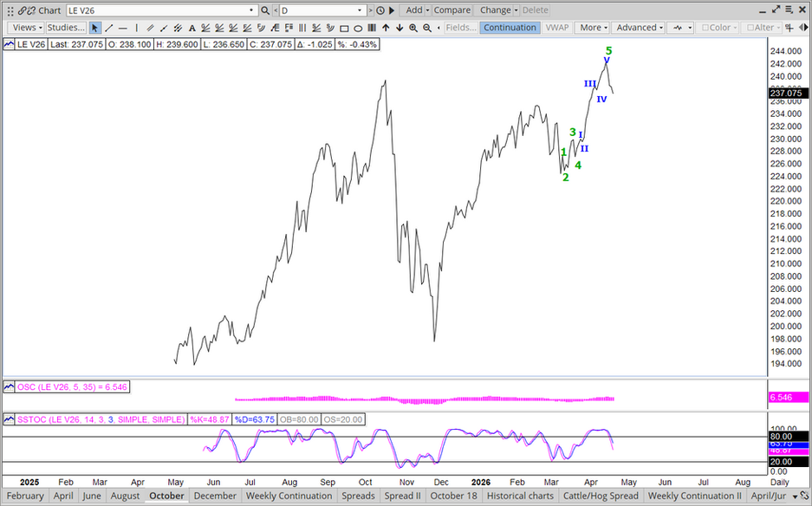Viewport: 812px width, 506px height.
Task: Click the symbol search magnifier icon
Action: click(x=265, y=10)
